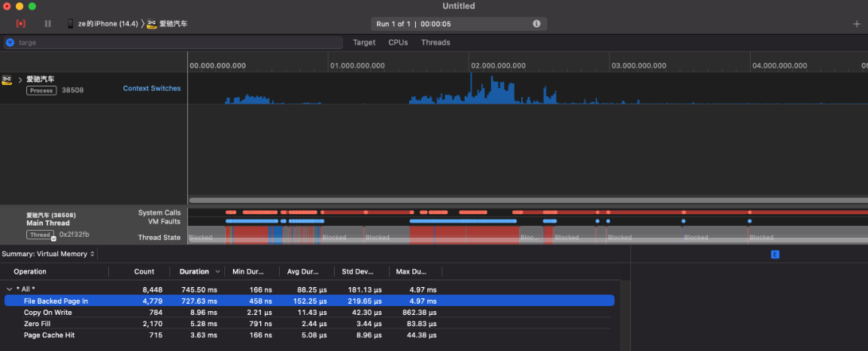
Task: Switch to the CPUs filter tab
Action: click(398, 43)
